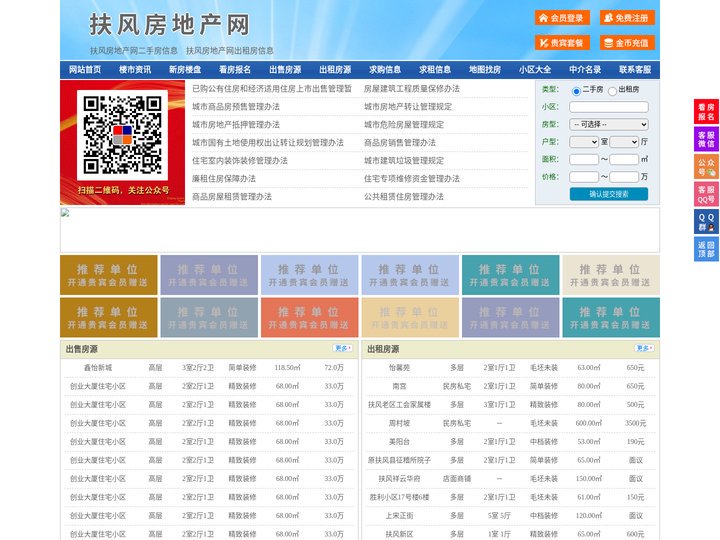Open 房屋建筑工程质量保修办法 link
720x540 pixels.
coord(412,89)
